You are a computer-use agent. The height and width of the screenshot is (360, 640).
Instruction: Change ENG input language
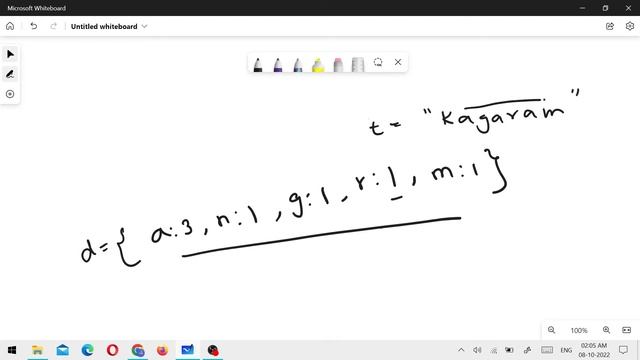(566, 350)
